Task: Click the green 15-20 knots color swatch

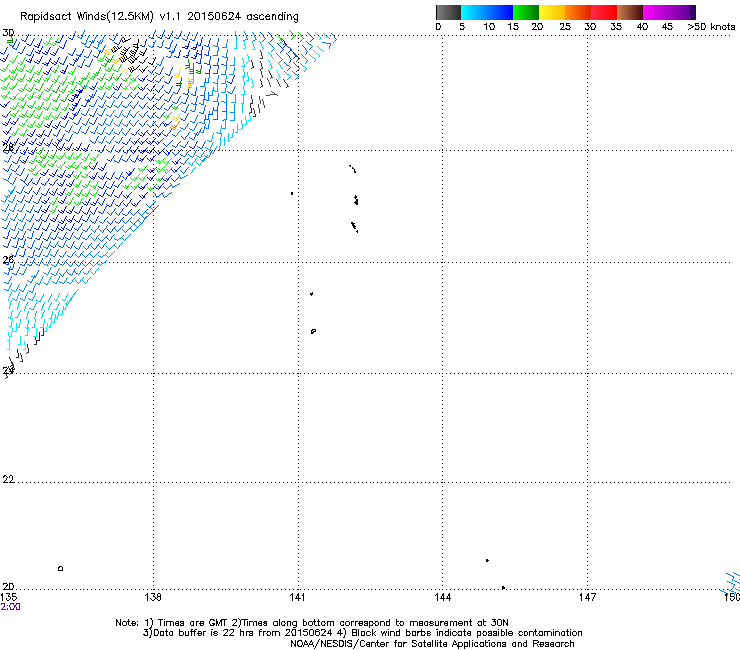Action: (526, 12)
